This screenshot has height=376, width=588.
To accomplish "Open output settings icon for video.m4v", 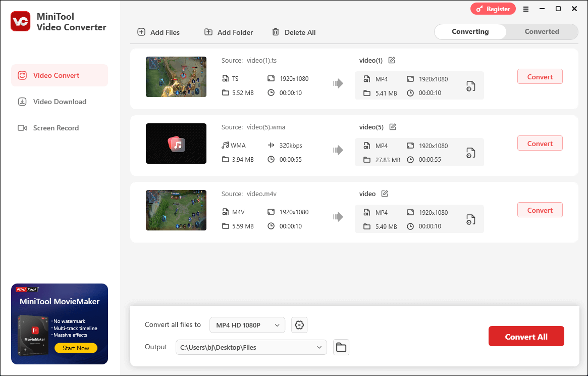I will [x=470, y=219].
